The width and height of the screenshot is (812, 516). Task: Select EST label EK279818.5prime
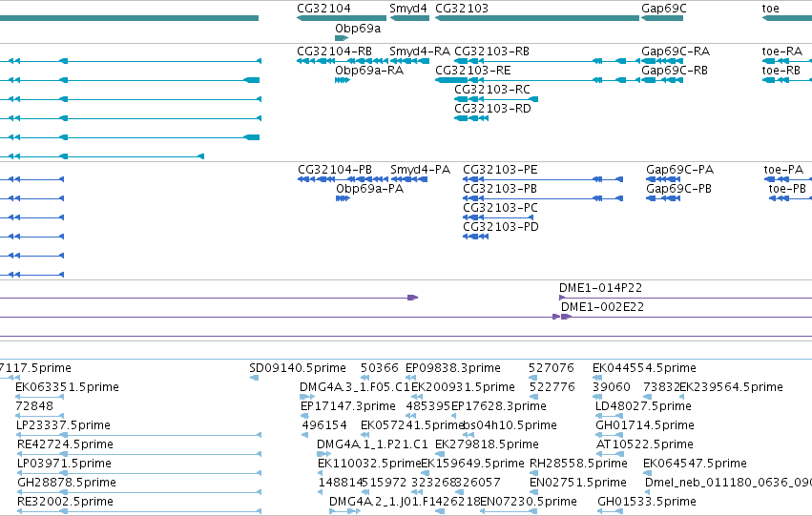click(x=487, y=444)
